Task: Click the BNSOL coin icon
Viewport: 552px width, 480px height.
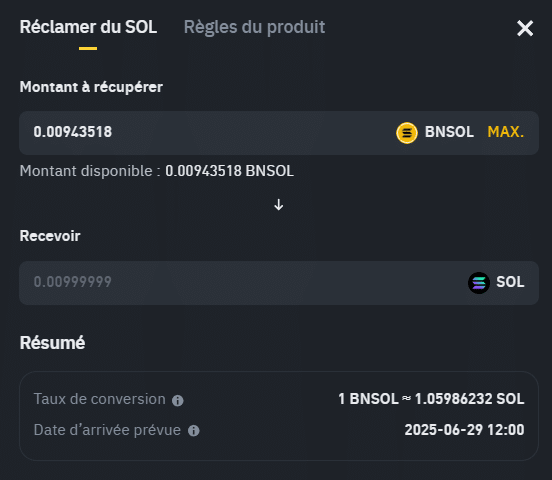Action: pos(407,133)
